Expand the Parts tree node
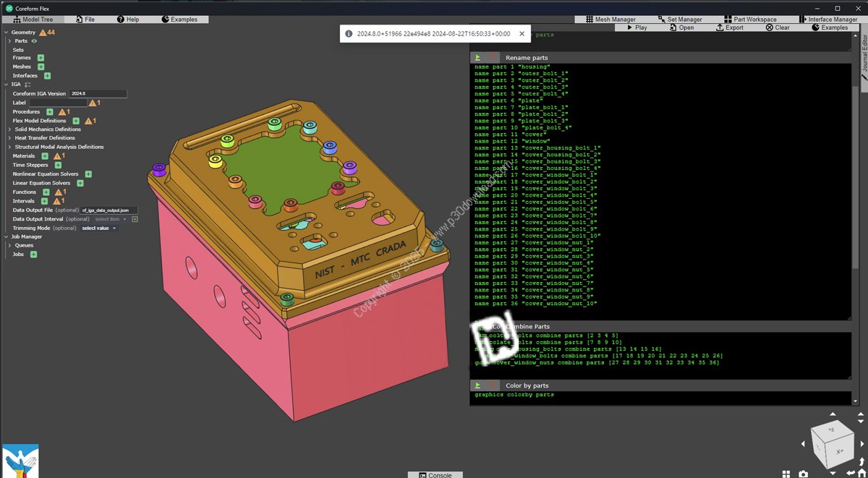 [10, 41]
